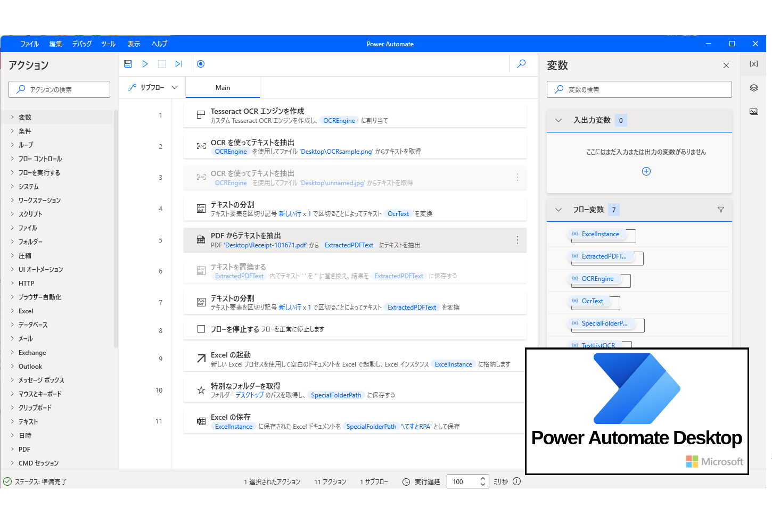Switch to the Main tab
The height and width of the screenshot is (532, 772).
[x=223, y=88]
